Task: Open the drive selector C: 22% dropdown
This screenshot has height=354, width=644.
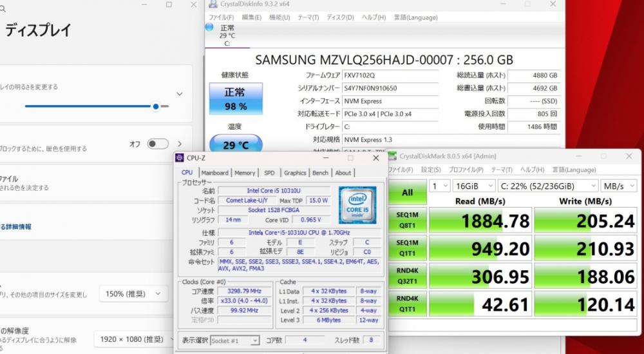Action: click(547, 186)
